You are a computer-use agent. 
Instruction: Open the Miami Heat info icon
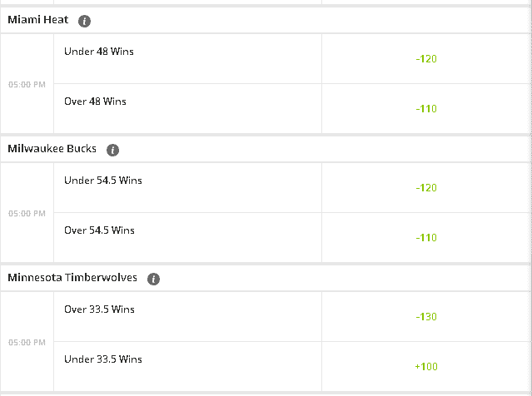coord(84,21)
